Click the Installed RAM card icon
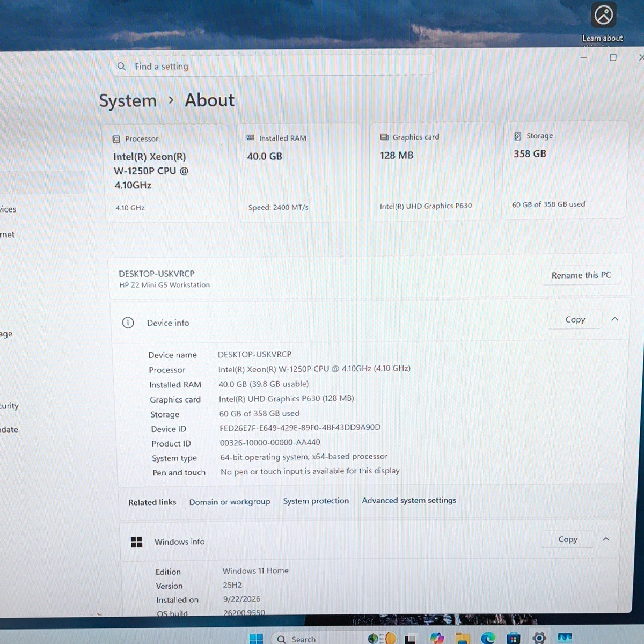Screen dimensions: 644x644 (x=250, y=138)
